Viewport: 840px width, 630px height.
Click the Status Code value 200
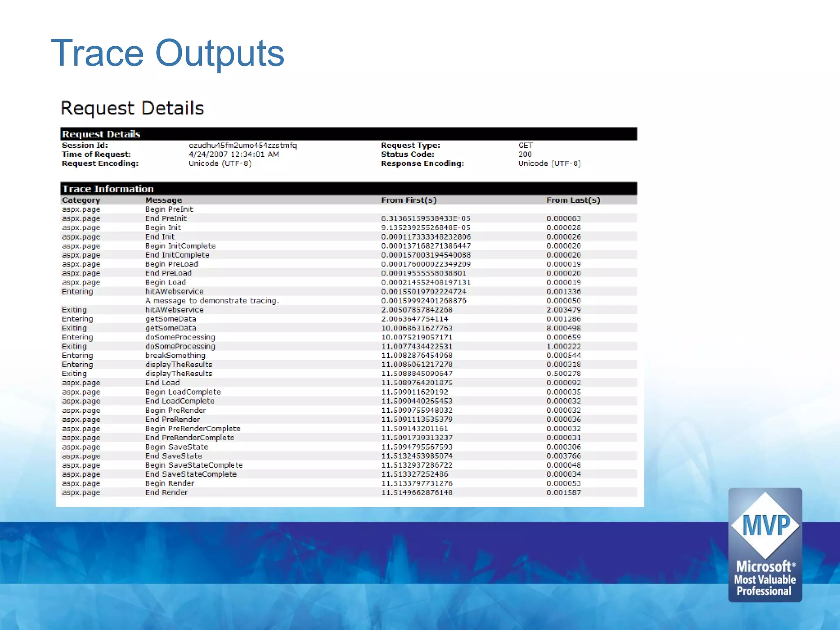[525, 154]
